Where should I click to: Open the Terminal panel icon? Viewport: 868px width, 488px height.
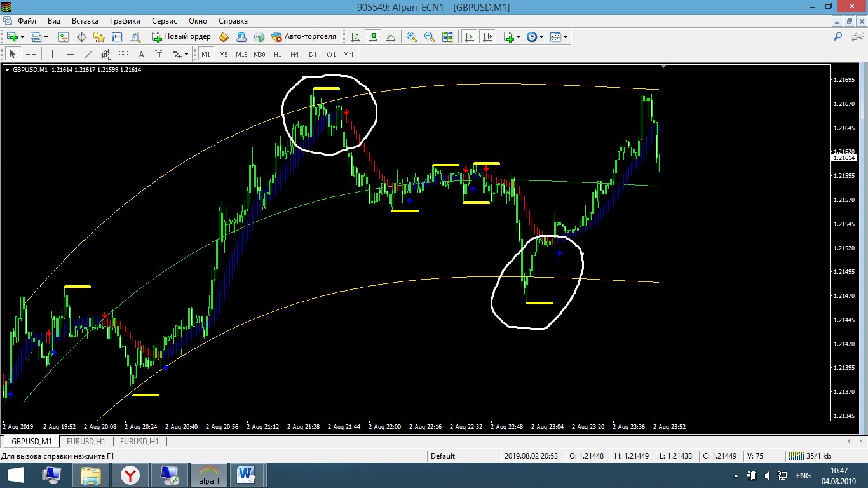click(x=117, y=37)
